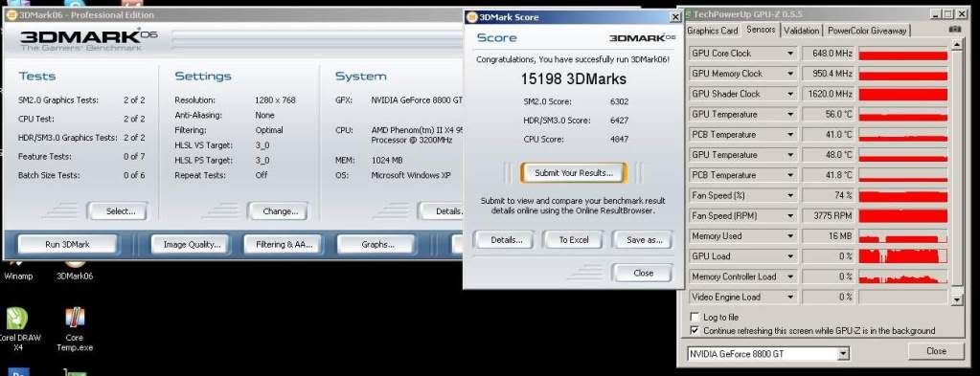Open the GPU Shader Clock sensor dropdown
This screenshot has height=376, width=980.
(790, 95)
